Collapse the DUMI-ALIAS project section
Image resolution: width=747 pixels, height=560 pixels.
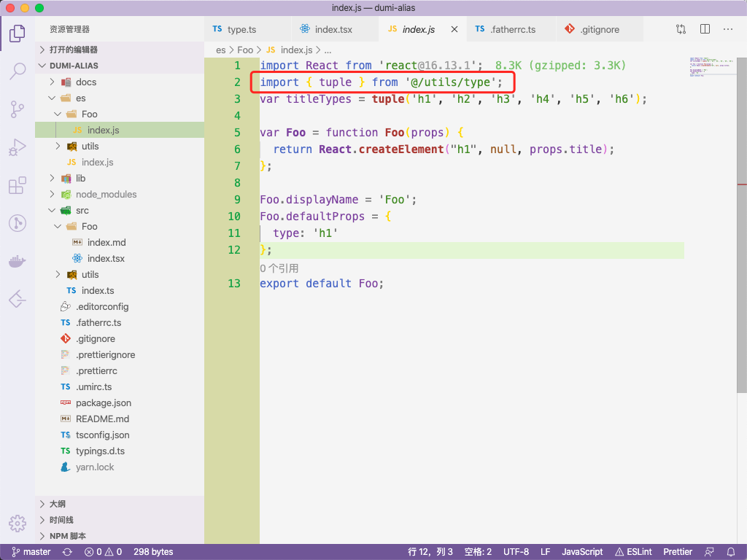pos(120,66)
